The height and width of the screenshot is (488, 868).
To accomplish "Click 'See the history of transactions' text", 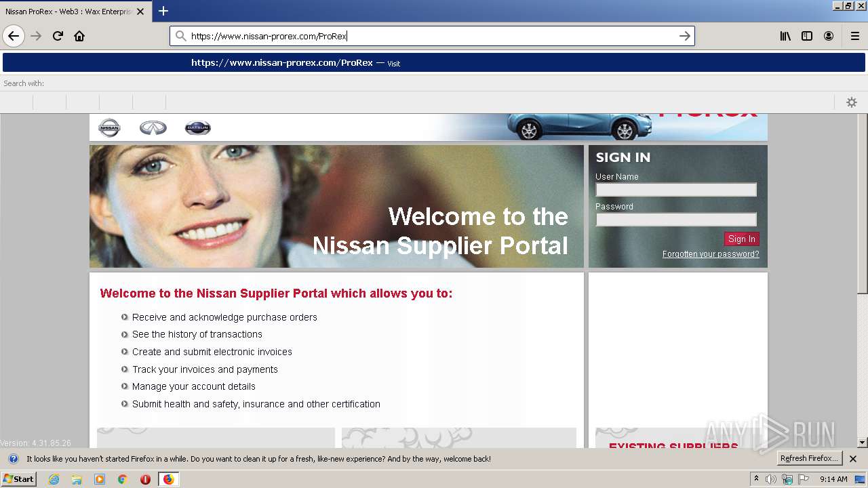I will click(x=197, y=334).
